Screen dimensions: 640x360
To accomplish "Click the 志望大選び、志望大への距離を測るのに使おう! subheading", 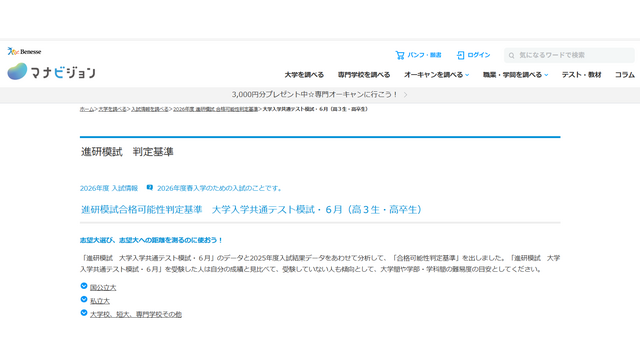I will [x=151, y=240].
